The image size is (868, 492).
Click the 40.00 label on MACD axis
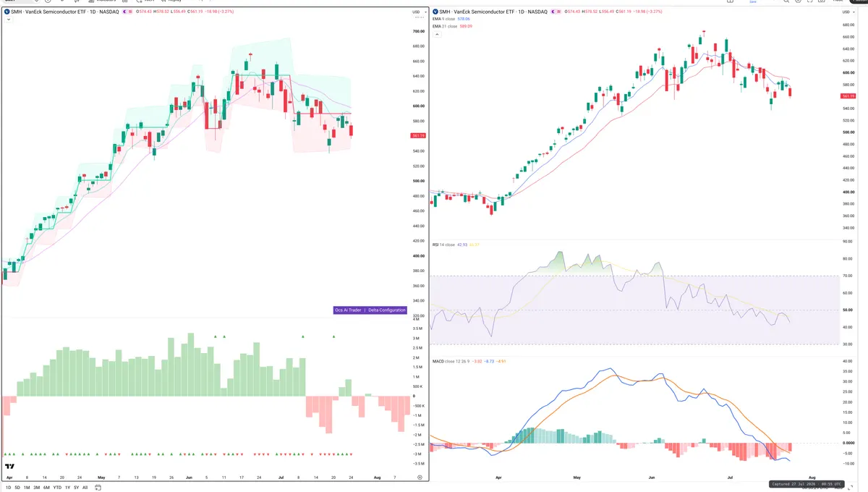point(849,361)
